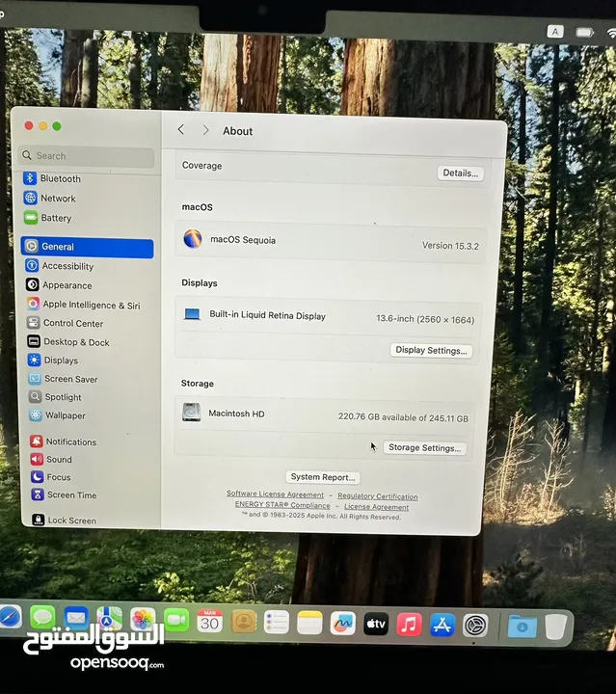Screen dimensions: 616x694
Task: Open Downloads folder in Dock
Action: [522, 627]
